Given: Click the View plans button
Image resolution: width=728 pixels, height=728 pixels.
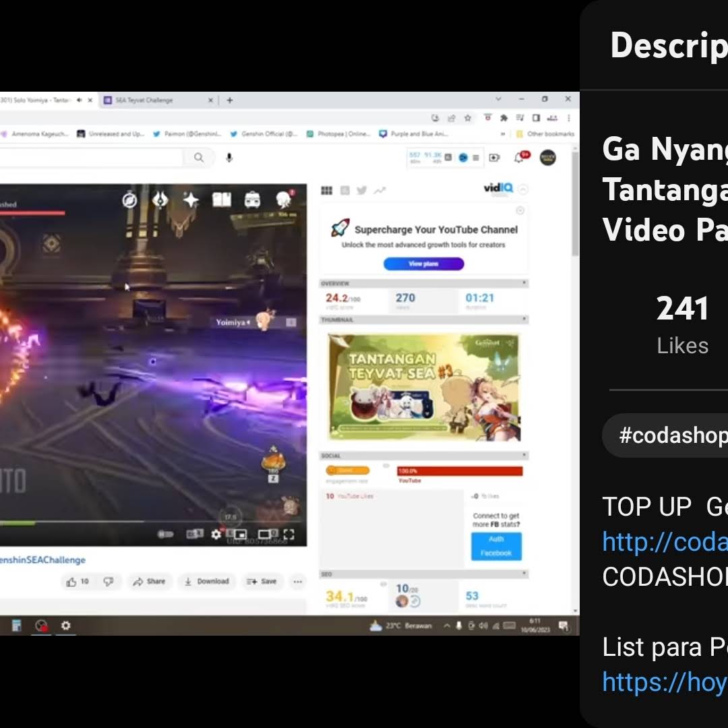Looking at the screenshot, I should tap(423, 264).
